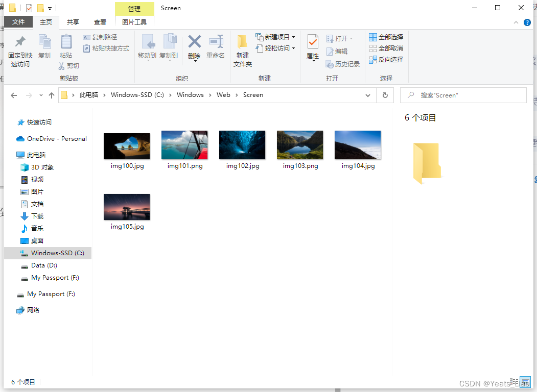537x392 pixels.
Task: Open the 图片工具 (Picture Tools) tab
Action: pyautogui.click(x=134, y=22)
